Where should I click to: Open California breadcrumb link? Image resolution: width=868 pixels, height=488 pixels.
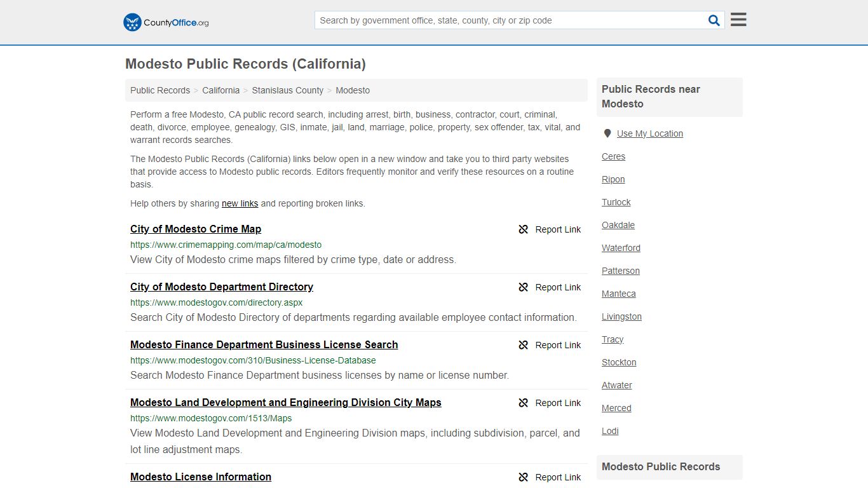[x=221, y=90]
